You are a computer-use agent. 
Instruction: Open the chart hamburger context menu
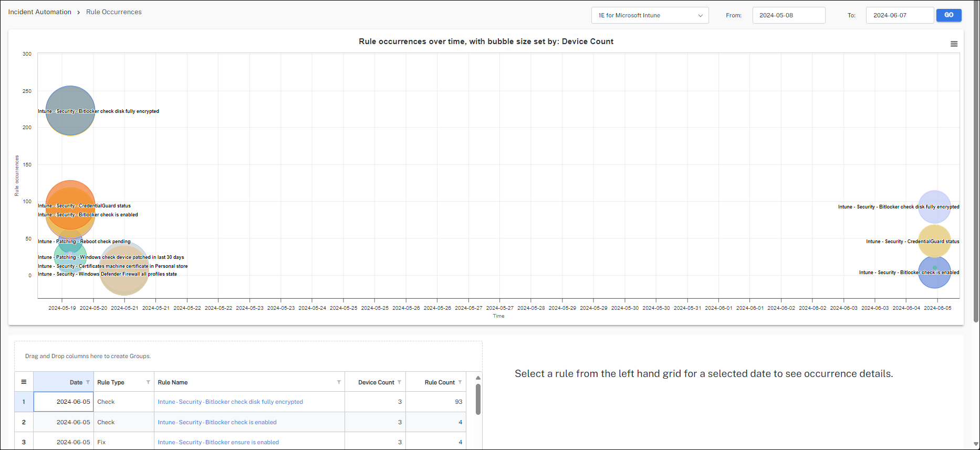click(x=954, y=44)
